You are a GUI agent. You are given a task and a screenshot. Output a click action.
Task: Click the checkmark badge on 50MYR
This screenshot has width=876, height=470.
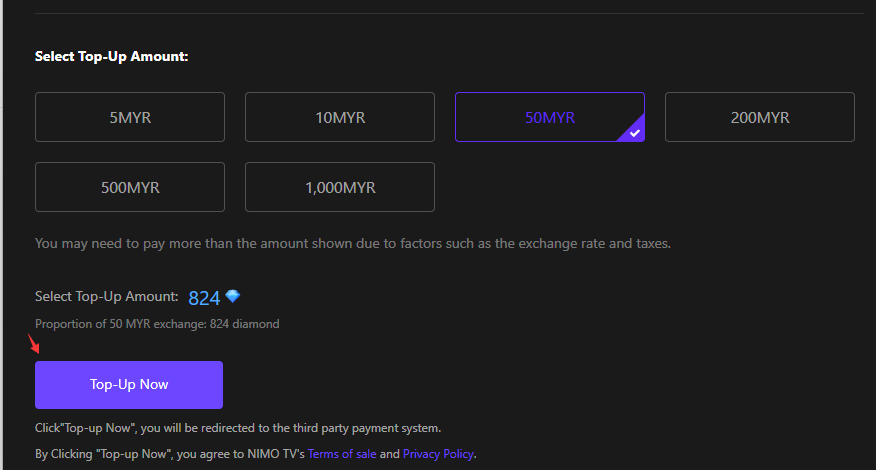634,131
